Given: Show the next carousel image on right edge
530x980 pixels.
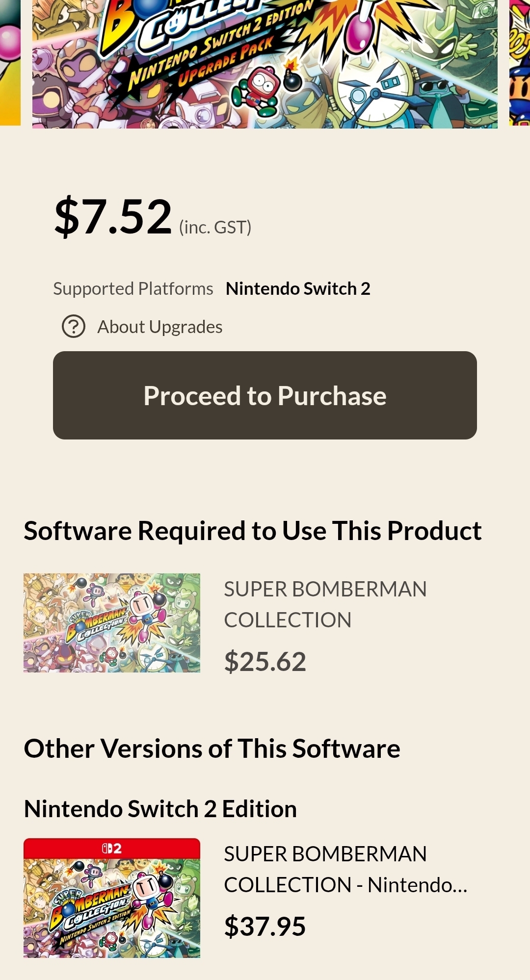Looking at the screenshot, I should [520, 64].
